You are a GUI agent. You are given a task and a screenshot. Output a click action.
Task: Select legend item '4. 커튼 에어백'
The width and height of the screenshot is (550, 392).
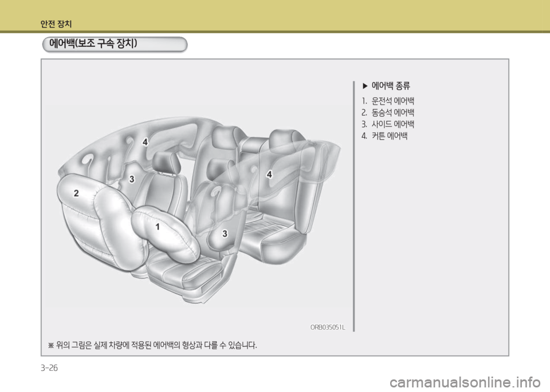tap(384, 136)
